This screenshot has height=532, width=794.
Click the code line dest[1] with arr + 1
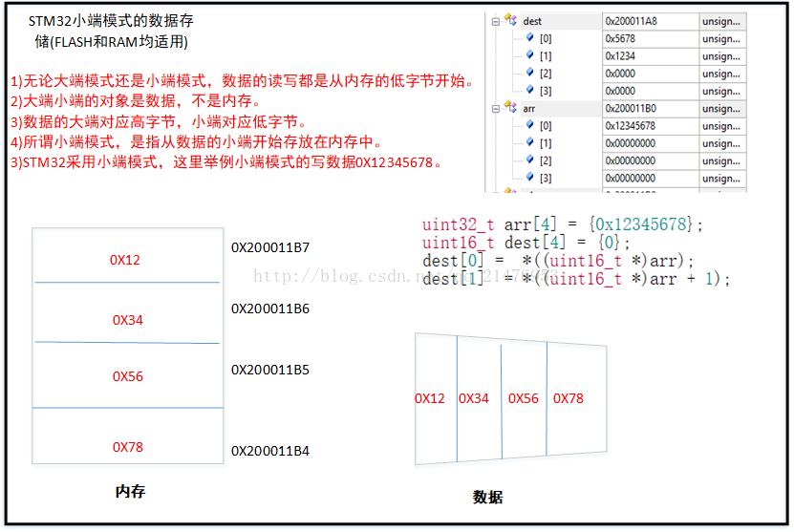coord(576,279)
